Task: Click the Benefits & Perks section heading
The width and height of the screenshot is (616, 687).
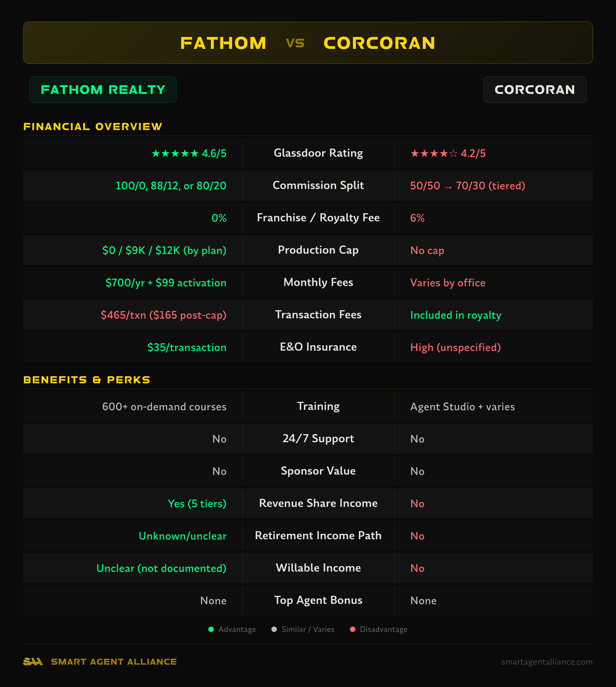Action: click(x=87, y=380)
